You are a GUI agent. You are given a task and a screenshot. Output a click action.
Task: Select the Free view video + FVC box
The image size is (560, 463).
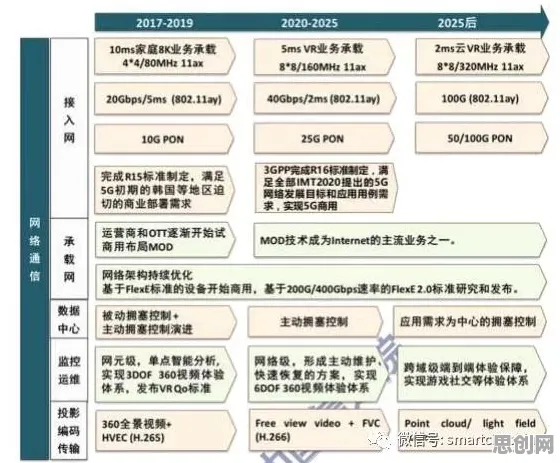[x=319, y=430]
